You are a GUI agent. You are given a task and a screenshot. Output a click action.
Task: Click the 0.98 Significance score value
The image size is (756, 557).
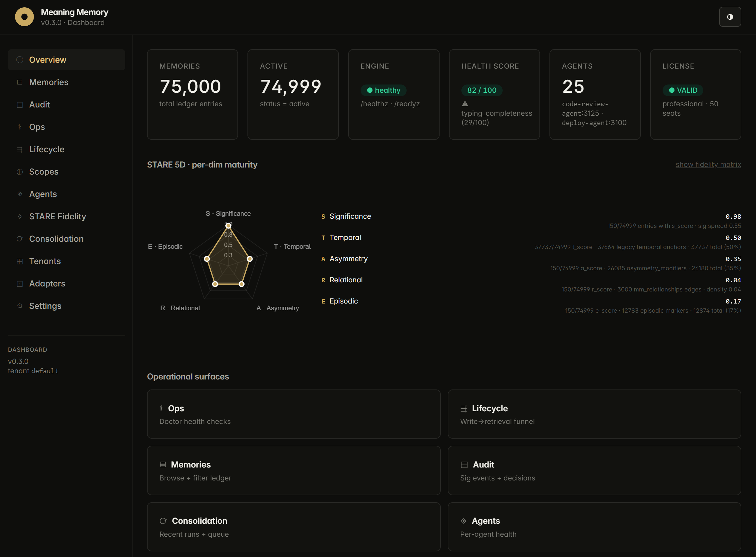pyautogui.click(x=733, y=216)
